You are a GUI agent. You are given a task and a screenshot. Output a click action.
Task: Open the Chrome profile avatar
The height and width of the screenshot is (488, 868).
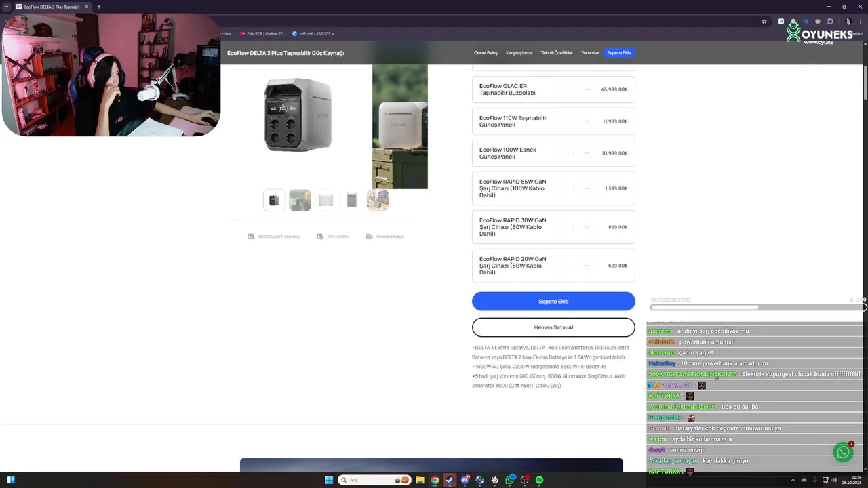[x=848, y=21]
